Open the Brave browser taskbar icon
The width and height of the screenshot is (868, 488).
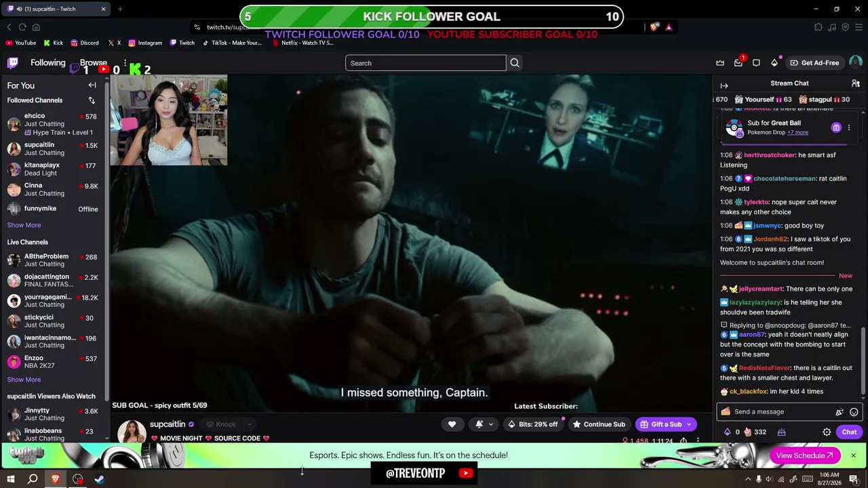click(x=56, y=479)
